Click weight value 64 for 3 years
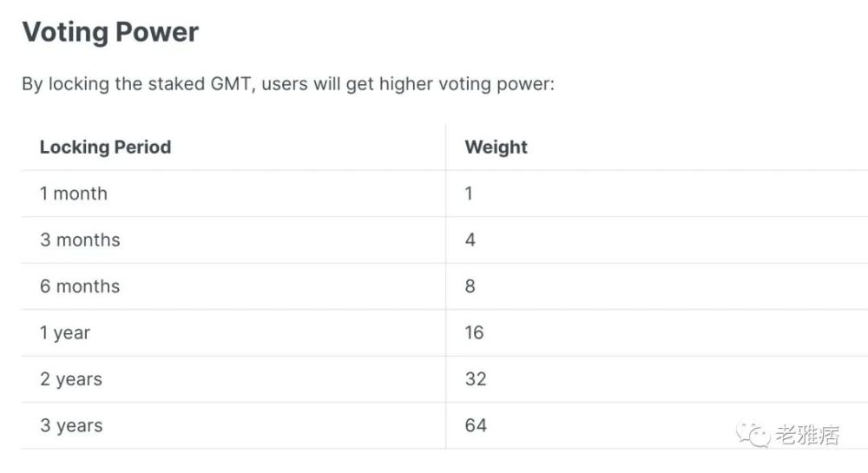This screenshot has height=473, width=868. (x=476, y=426)
